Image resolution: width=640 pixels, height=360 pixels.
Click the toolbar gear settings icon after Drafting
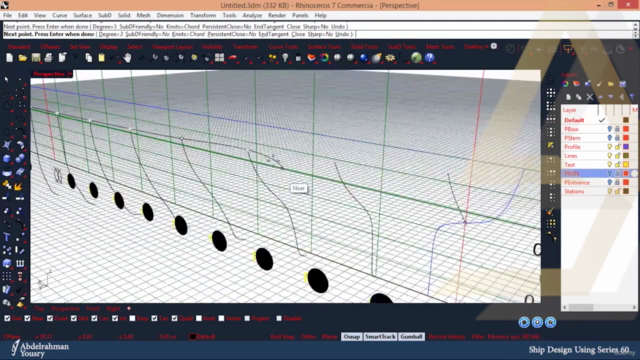click(x=494, y=46)
